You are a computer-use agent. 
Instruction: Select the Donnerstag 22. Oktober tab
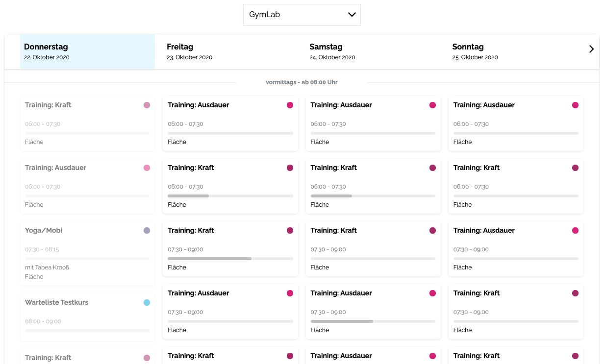pyautogui.click(x=87, y=52)
